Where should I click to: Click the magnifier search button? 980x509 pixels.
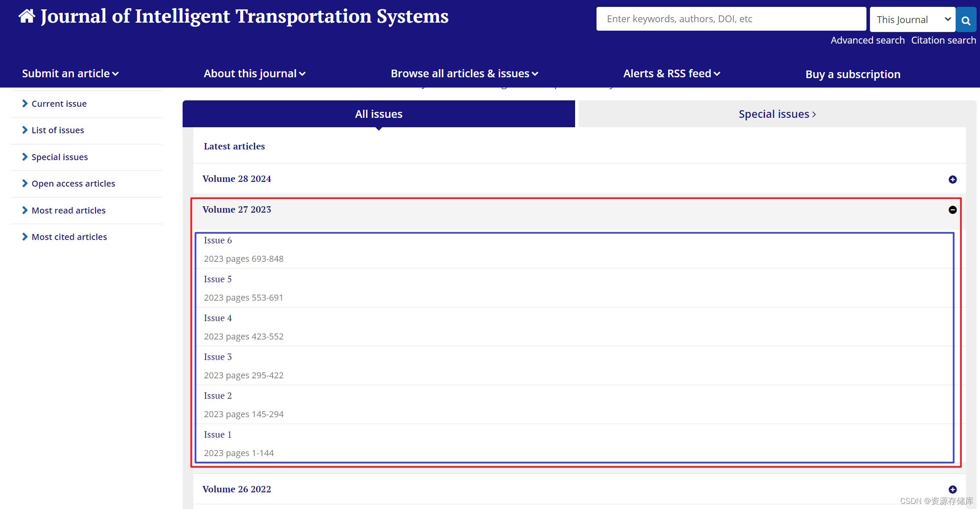pyautogui.click(x=966, y=20)
